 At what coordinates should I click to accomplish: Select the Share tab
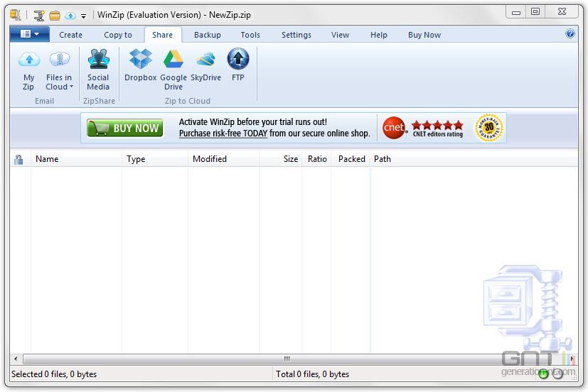pyautogui.click(x=162, y=35)
